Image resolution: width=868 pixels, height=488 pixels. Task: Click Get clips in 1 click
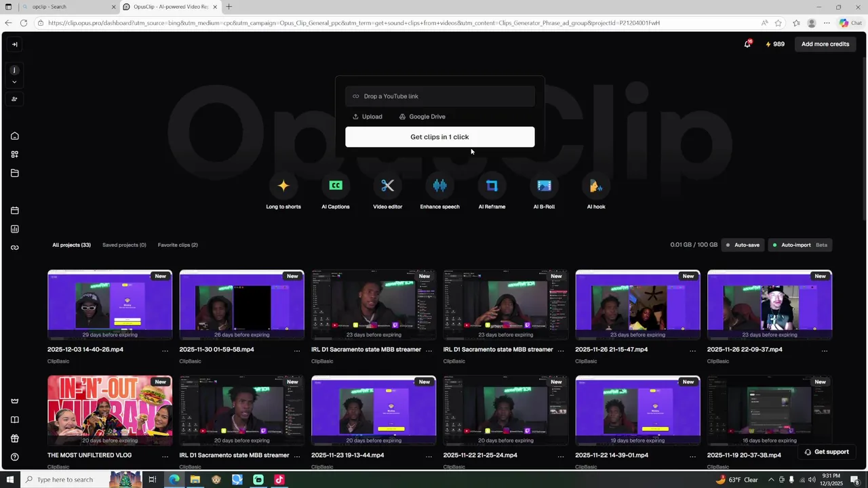coord(439,137)
